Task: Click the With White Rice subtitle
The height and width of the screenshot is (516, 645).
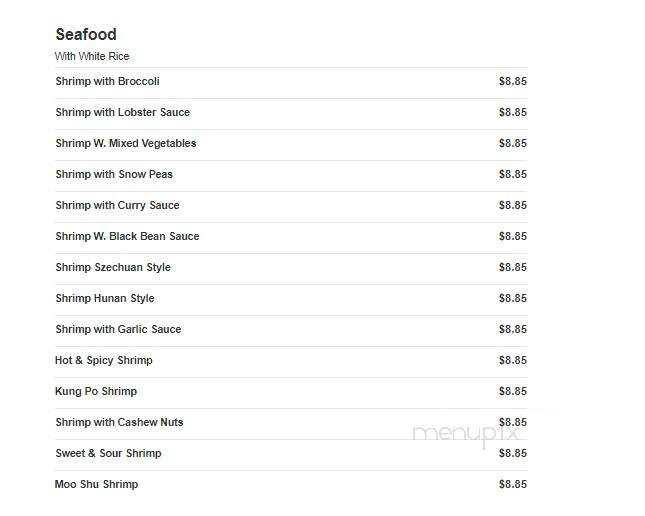Action: (x=92, y=56)
